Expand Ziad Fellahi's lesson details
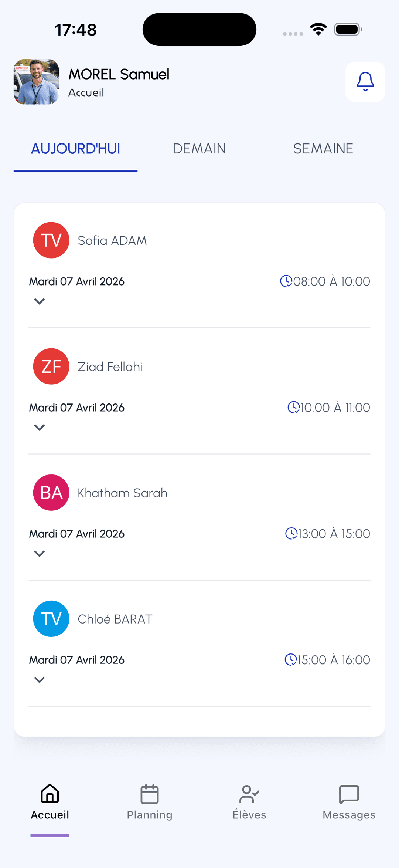 click(x=40, y=428)
